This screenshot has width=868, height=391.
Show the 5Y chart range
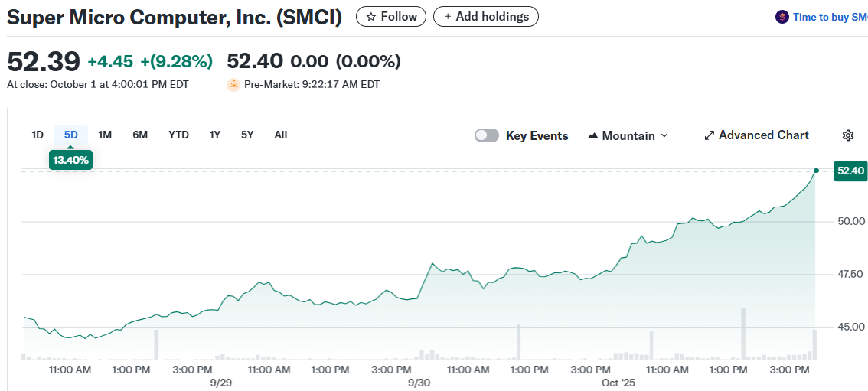247,135
